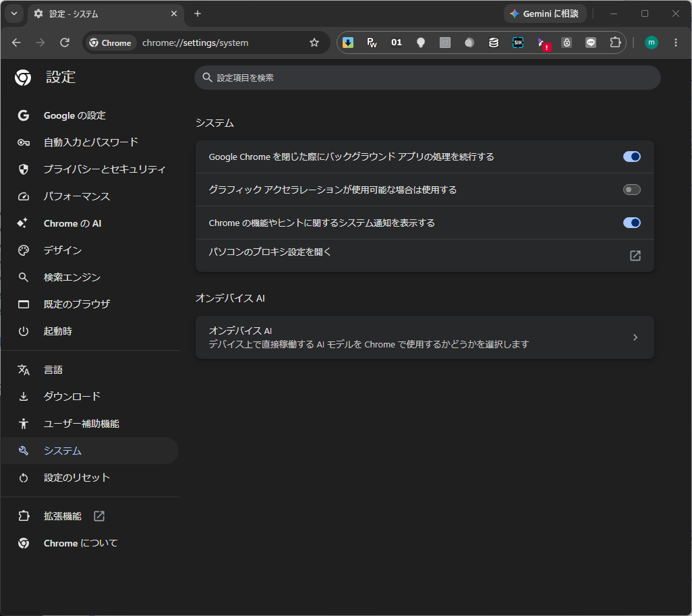The image size is (692, 616).
Task: Click the database stack extension icon
Action: point(494,43)
